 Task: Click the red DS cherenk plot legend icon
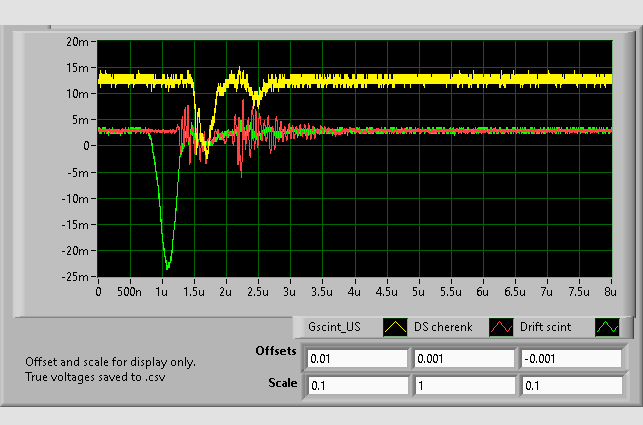(x=500, y=327)
